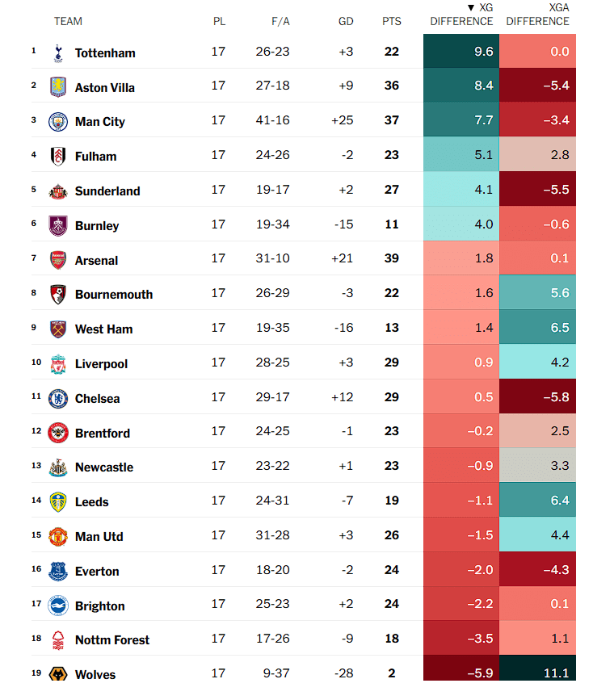Sort by XGA Difference column header
The height and width of the screenshot is (700, 614).
pos(538,15)
